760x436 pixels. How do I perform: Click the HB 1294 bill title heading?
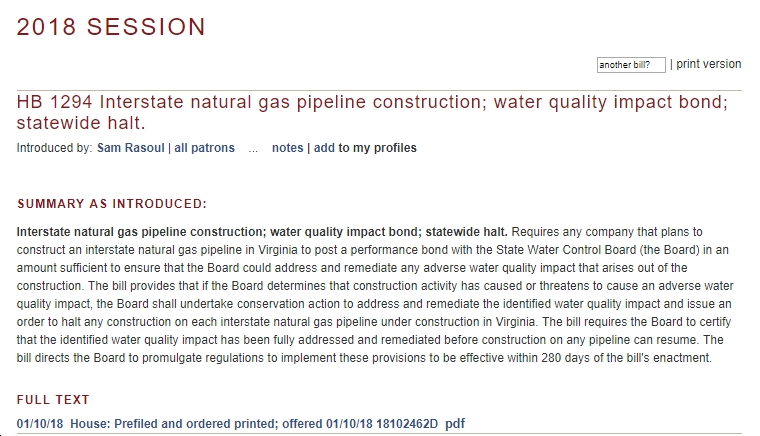point(372,112)
